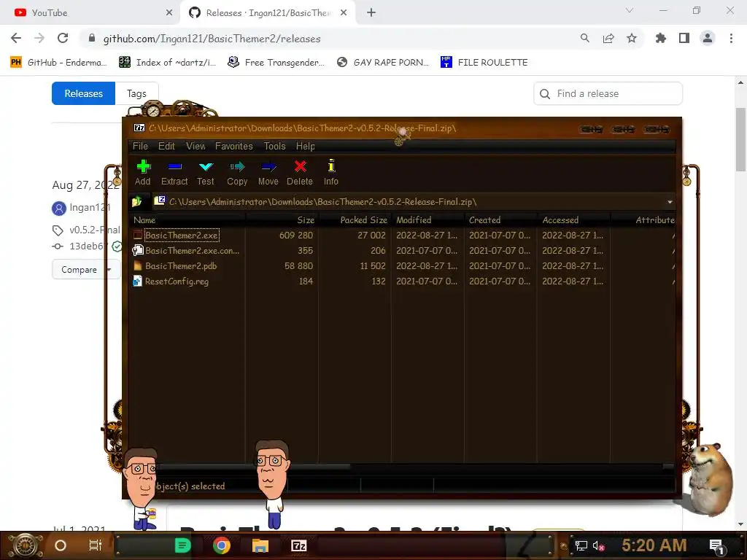This screenshot has width=747, height=560.
Task: Click the browser back arrow
Action: coord(16,39)
